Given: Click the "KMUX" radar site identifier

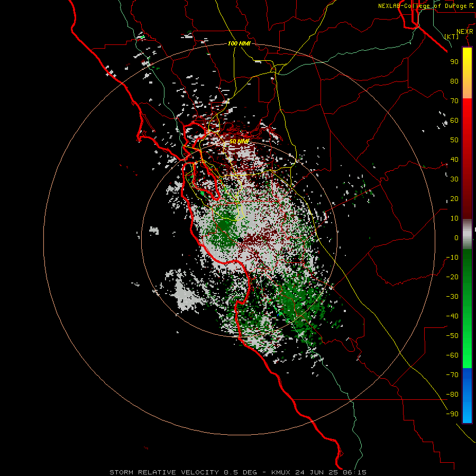Looking at the screenshot, I should (281, 472).
